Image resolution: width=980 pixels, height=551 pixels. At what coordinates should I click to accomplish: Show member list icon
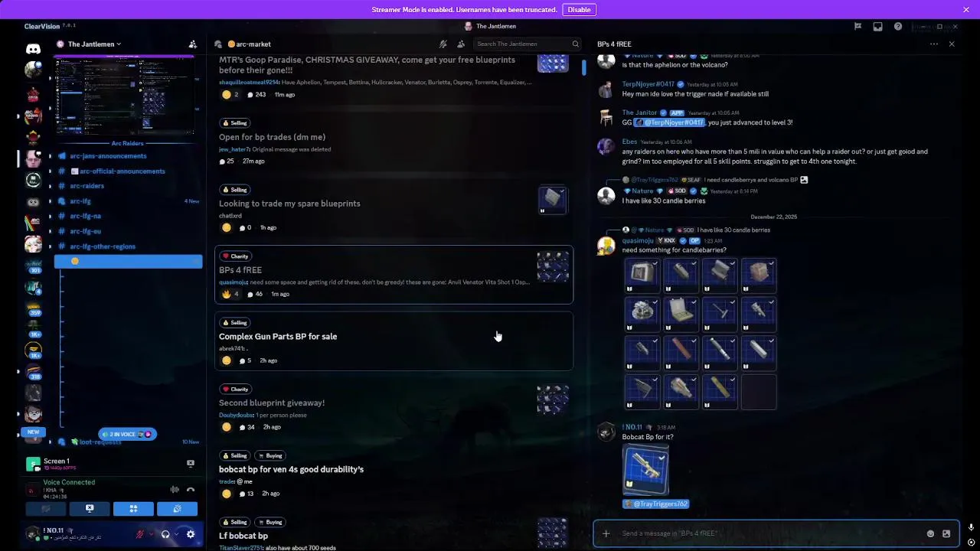click(460, 44)
